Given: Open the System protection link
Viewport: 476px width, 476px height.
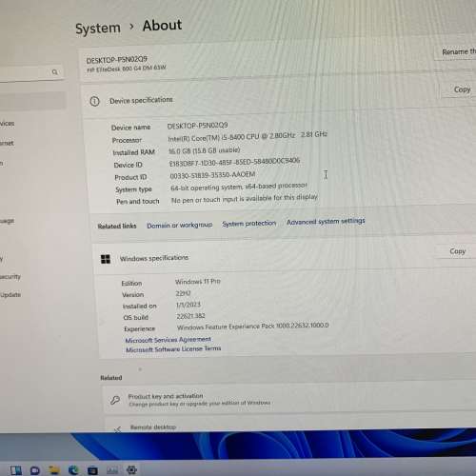Looking at the screenshot, I should tap(249, 224).
